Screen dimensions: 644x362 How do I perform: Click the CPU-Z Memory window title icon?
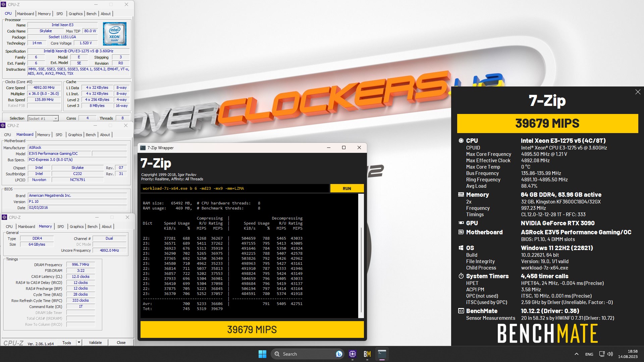coord(4,217)
